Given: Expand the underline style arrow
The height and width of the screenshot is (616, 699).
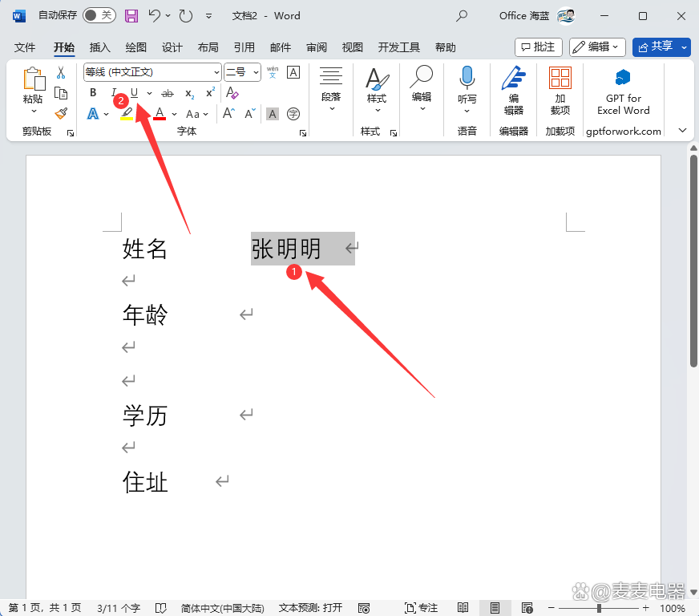Looking at the screenshot, I should (x=149, y=93).
